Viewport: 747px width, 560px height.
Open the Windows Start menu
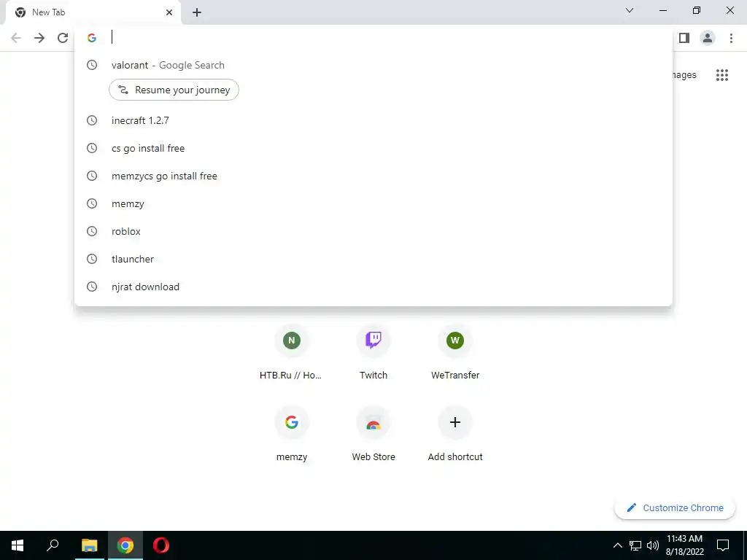click(18, 545)
